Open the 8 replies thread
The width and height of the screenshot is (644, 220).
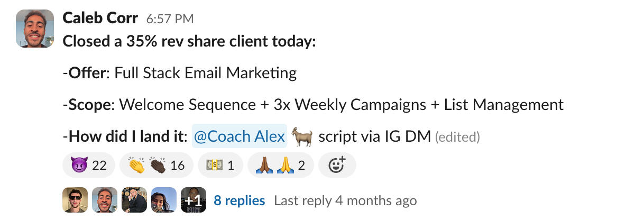[x=239, y=200]
